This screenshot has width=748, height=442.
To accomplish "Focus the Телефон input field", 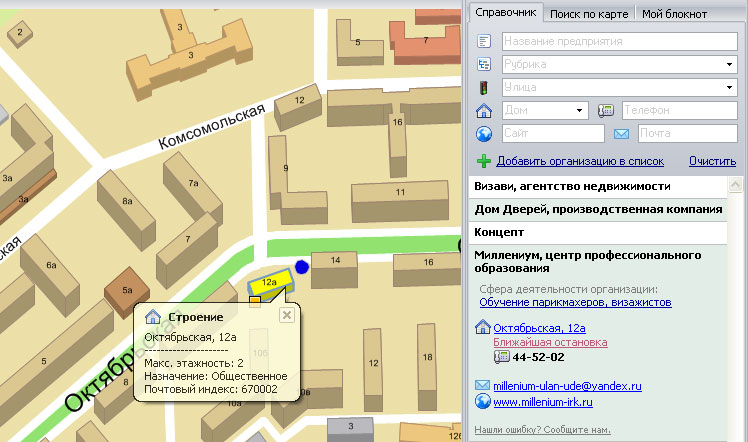I will pos(680,110).
